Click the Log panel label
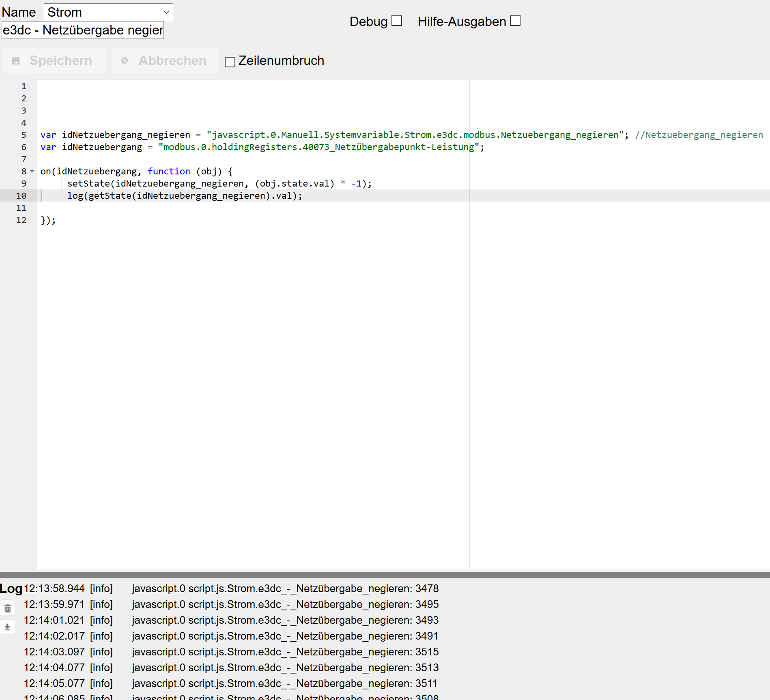Screen dimensions: 770x700 [x=11, y=588]
